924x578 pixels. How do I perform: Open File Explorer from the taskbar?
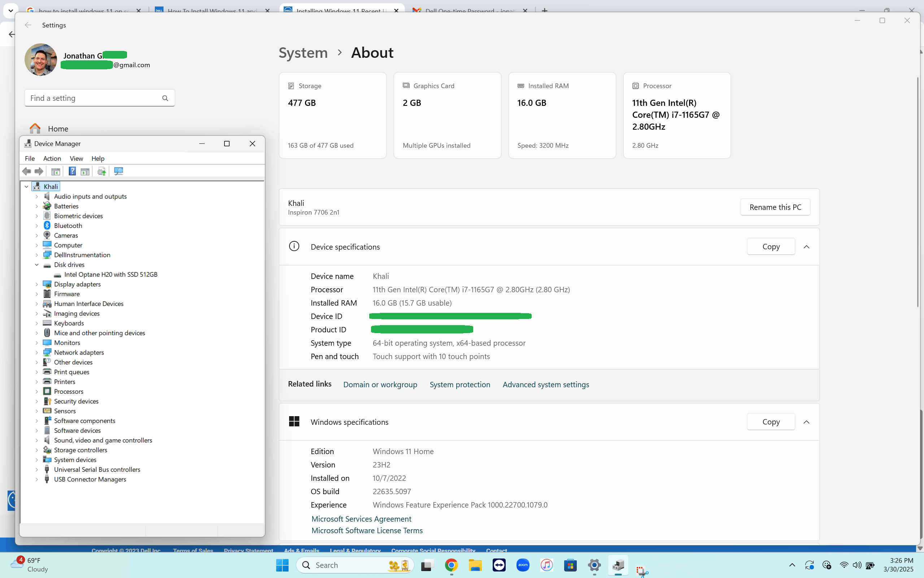click(475, 565)
